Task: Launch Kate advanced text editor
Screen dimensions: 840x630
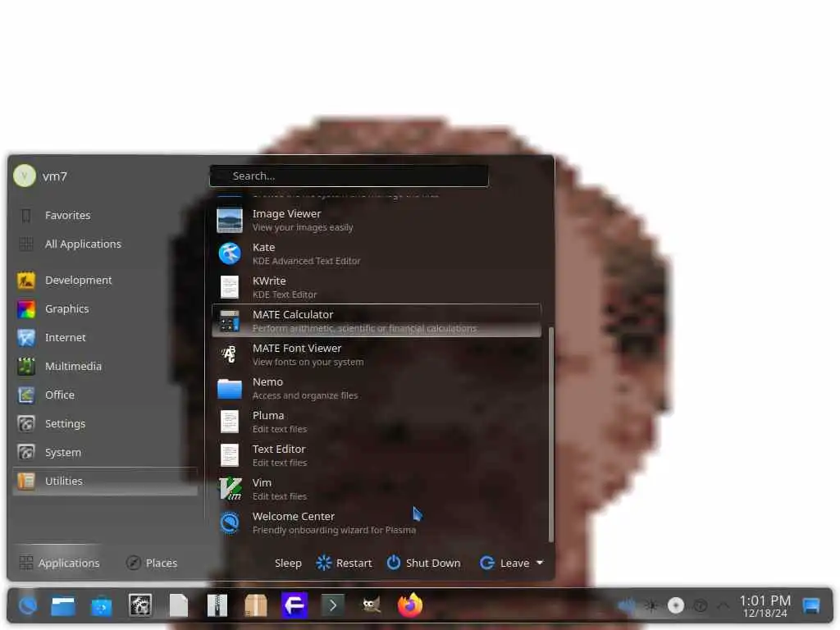Action: 376,254
